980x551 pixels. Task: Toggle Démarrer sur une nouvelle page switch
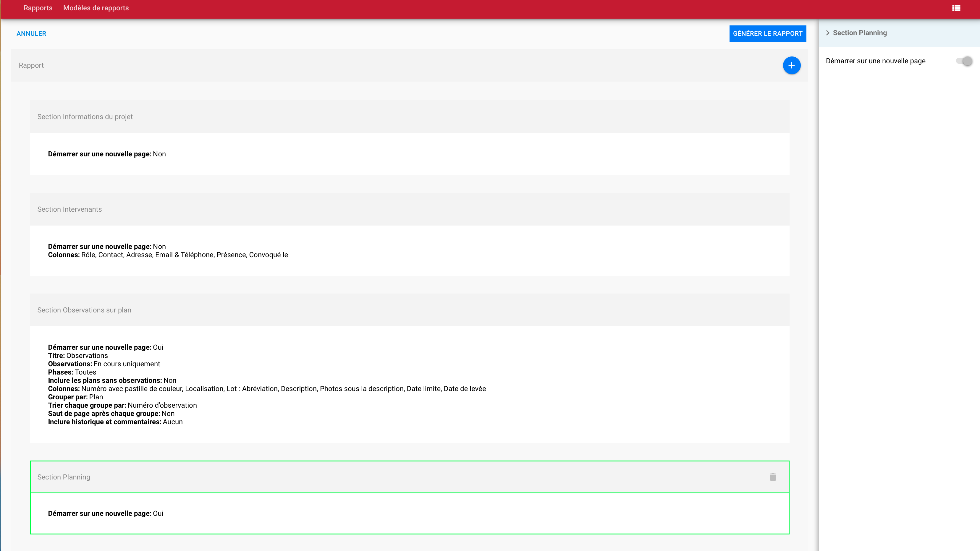(964, 61)
